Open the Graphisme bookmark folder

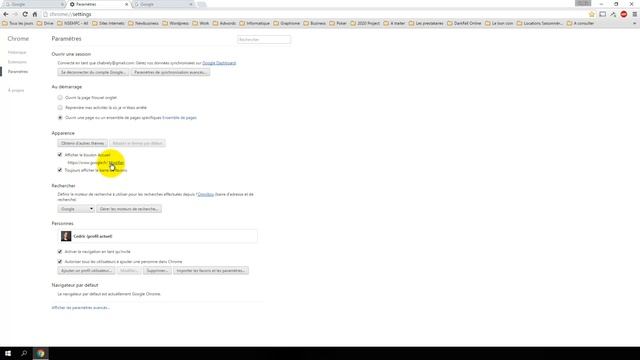click(287, 23)
